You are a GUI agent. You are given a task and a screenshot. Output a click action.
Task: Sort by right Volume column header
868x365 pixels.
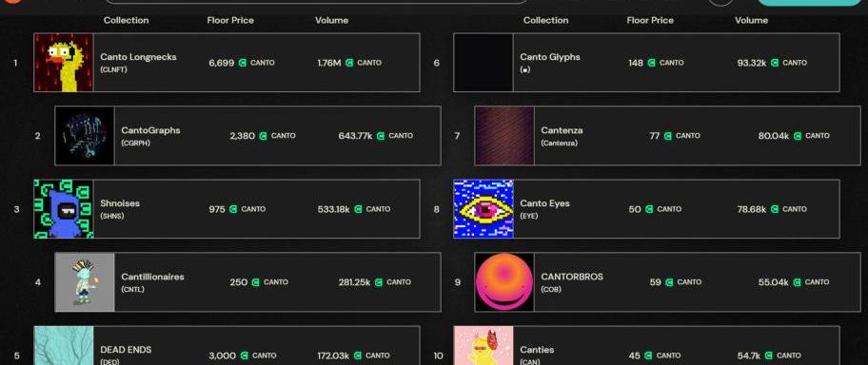[x=751, y=21]
